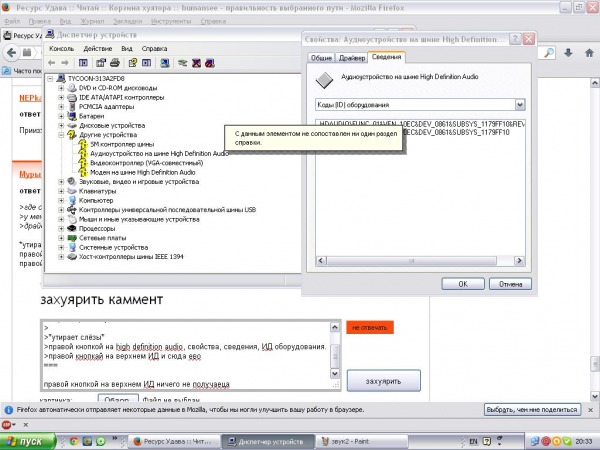Switch to Ресурс Удава Firefox taskbar button

coord(174,441)
